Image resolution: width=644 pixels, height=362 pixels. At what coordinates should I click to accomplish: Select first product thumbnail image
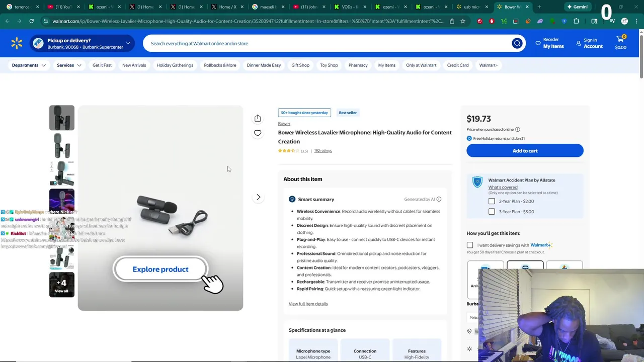62,118
